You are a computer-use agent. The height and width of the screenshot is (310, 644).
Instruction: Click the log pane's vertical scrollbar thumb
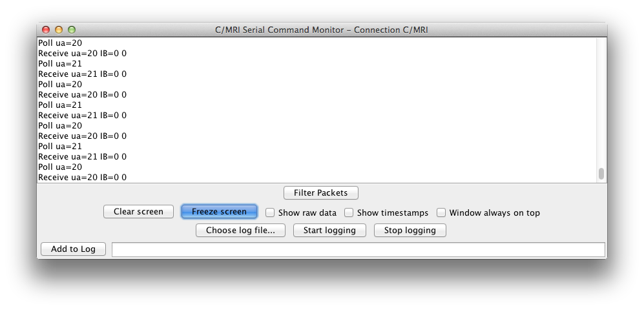tap(601, 173)
